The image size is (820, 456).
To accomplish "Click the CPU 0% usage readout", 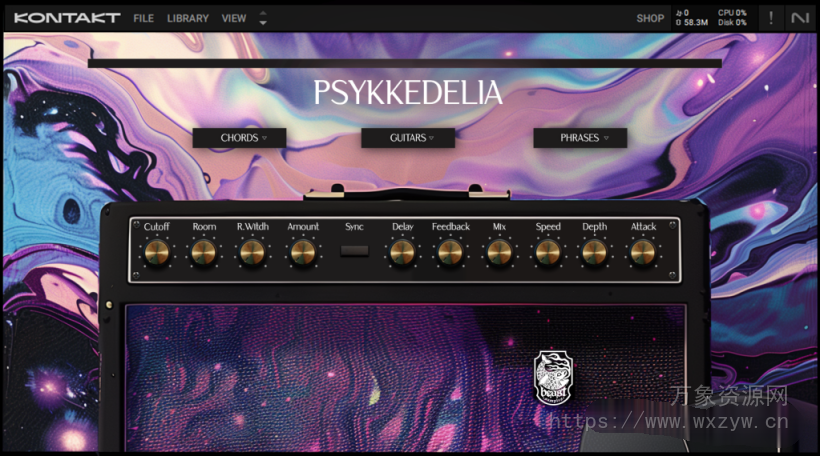I will pyautogui.click(x=732, y=13).
